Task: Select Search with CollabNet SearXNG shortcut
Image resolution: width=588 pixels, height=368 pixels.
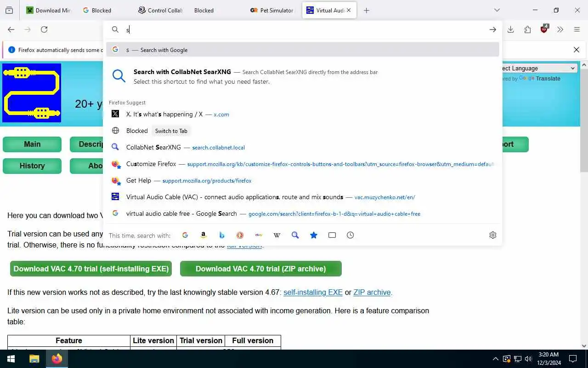Action: 303,76
